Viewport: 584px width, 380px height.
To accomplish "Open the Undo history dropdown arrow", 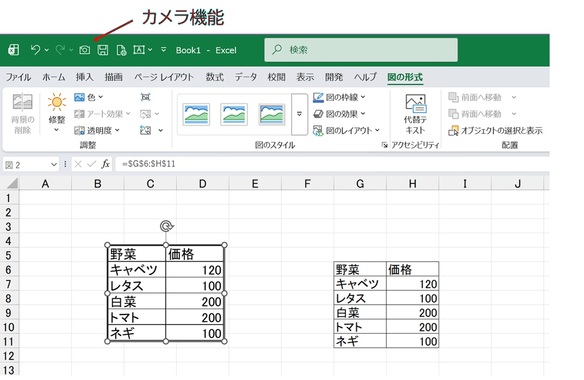I will click(47, 50).
